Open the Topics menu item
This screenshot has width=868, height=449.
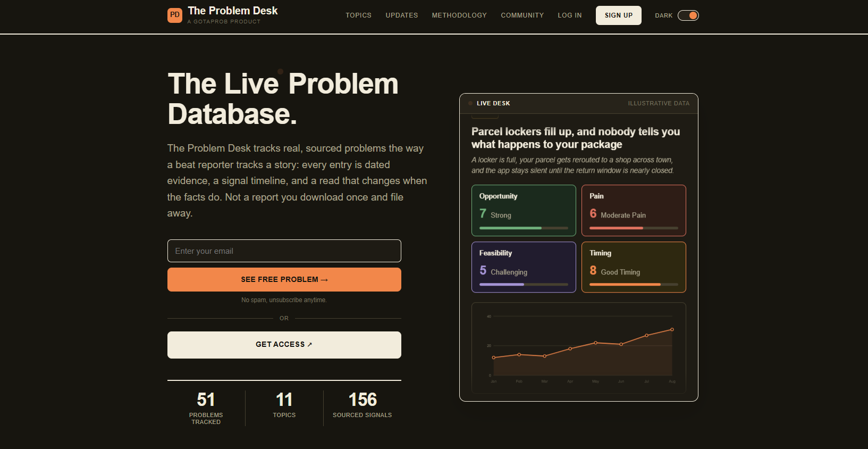(358, 15)
